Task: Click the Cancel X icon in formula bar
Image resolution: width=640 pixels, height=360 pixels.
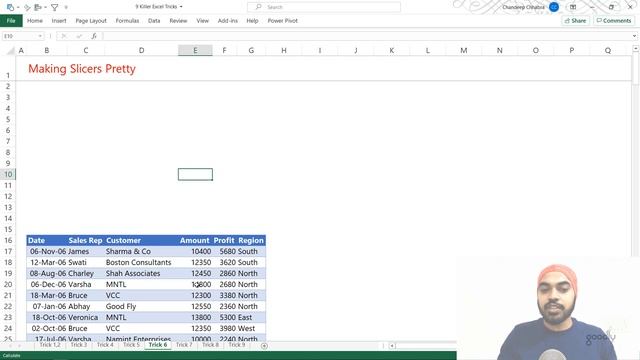Action: [64, 36]
